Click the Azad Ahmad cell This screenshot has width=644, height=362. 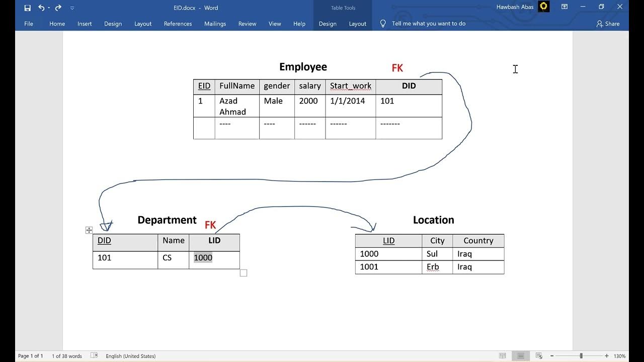pyautogui.click(x=237, y=106)
